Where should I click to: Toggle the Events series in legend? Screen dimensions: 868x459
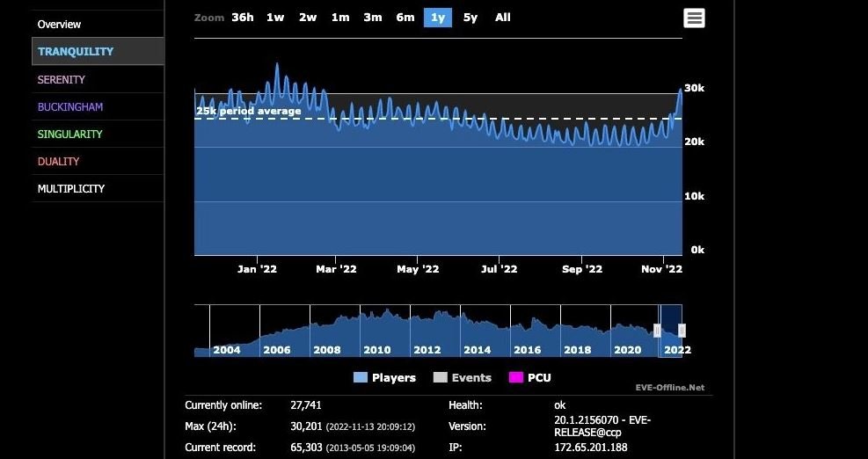(463, 377)
